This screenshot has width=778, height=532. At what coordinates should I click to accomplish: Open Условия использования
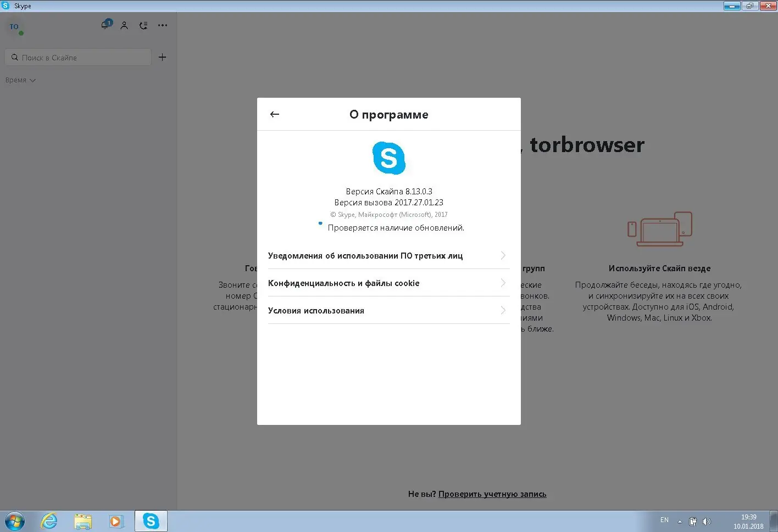[388, 310]
